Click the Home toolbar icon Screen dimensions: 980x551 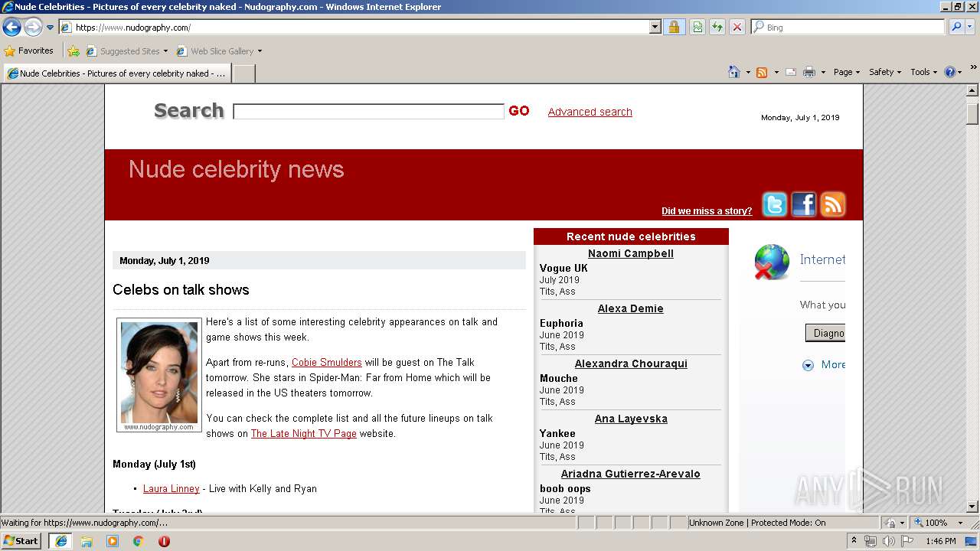click(x=734, y=72)
